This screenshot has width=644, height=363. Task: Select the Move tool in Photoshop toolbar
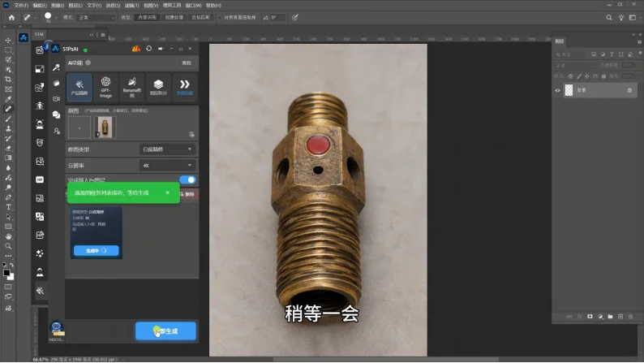[x=8, y=41]
